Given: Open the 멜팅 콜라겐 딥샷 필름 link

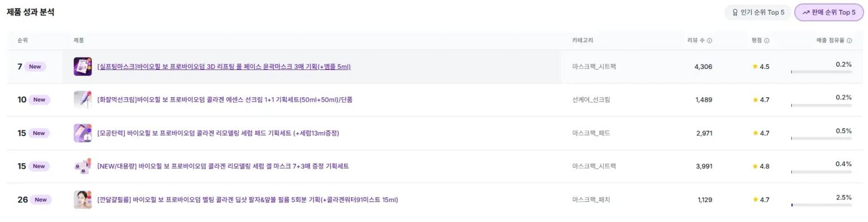Looking at the screenshot, I should coord(248,200).
